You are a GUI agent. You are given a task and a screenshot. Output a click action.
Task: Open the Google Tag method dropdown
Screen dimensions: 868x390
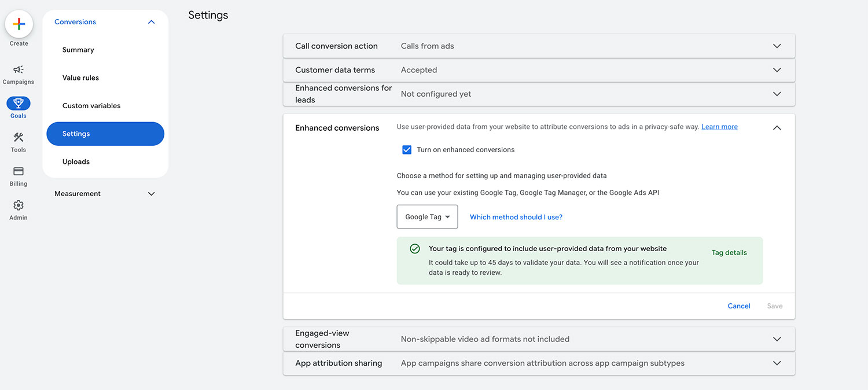tap(427, 216)
